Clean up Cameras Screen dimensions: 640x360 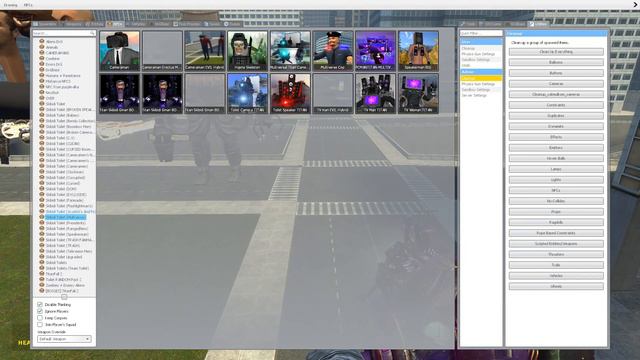556,84
